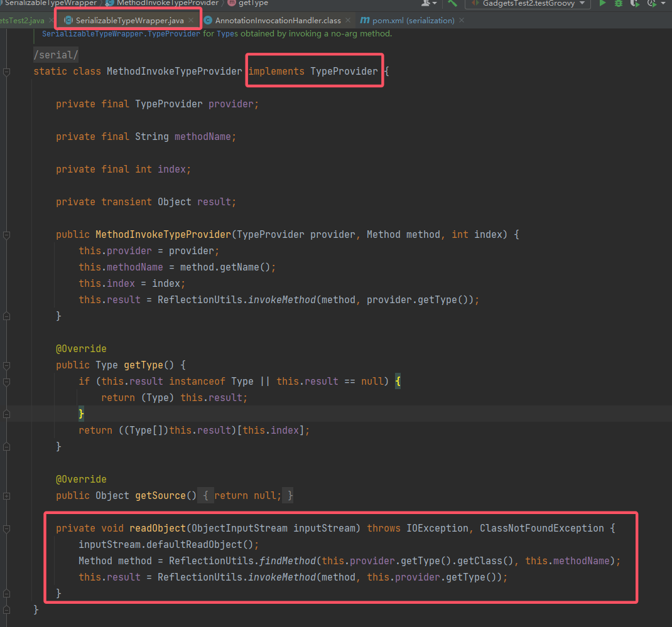Click TypeProvider after the implements keyword
This screenshot has height=627, width=672.
344,72
